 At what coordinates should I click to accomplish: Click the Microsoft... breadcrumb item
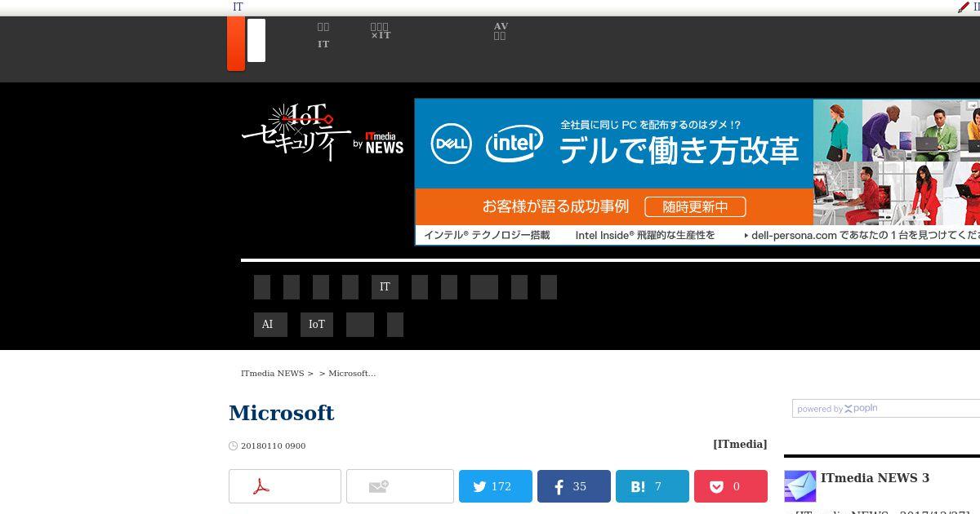click(352, 373)
